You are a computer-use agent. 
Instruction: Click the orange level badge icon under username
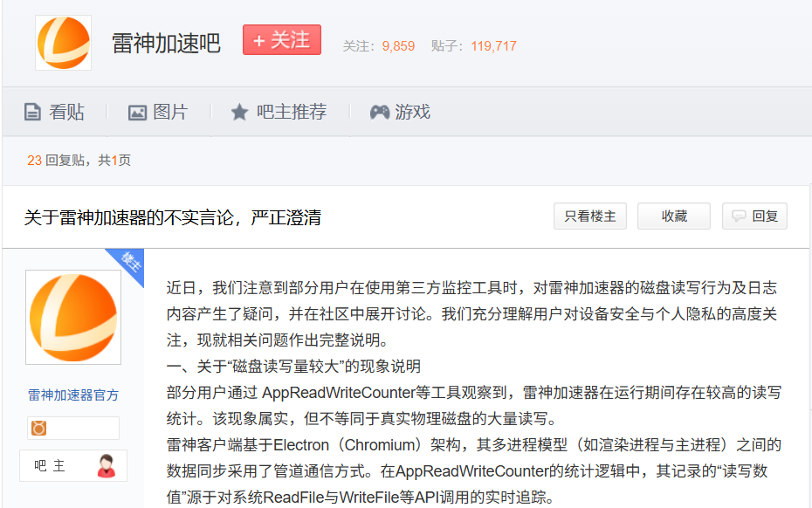[38, 428]
